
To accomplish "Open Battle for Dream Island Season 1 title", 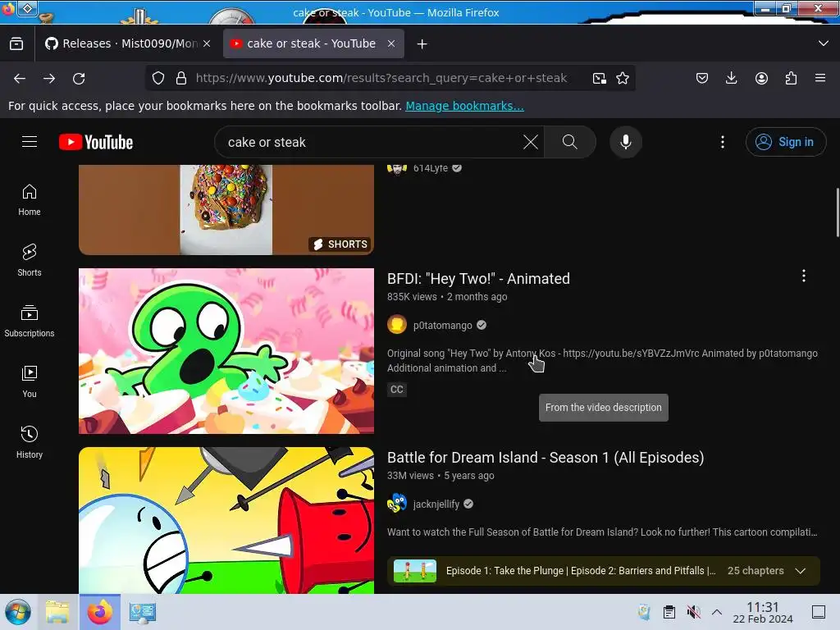I will [x=546, y=458].
